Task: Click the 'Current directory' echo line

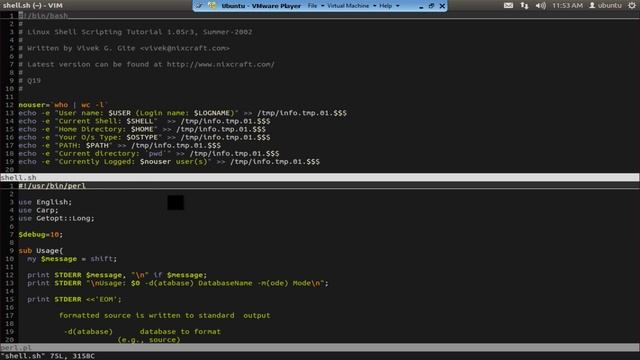Action: point(149,153)
